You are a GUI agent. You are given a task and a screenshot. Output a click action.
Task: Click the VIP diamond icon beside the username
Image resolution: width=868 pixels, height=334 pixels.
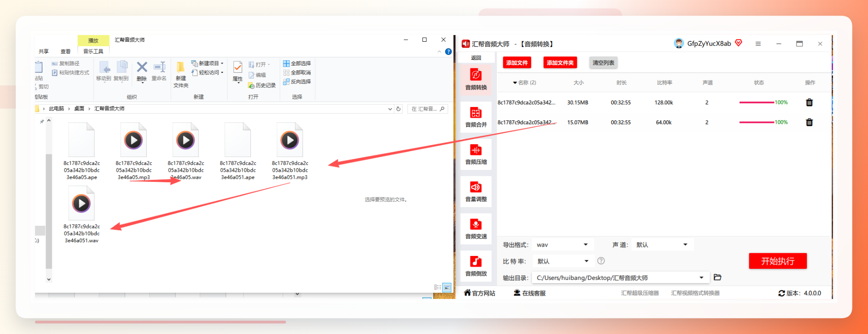739,43
